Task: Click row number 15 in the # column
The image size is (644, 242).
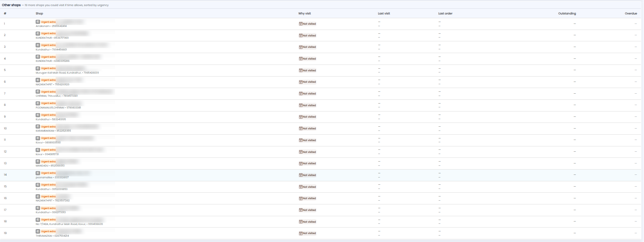Action: (x=5, y=187)
